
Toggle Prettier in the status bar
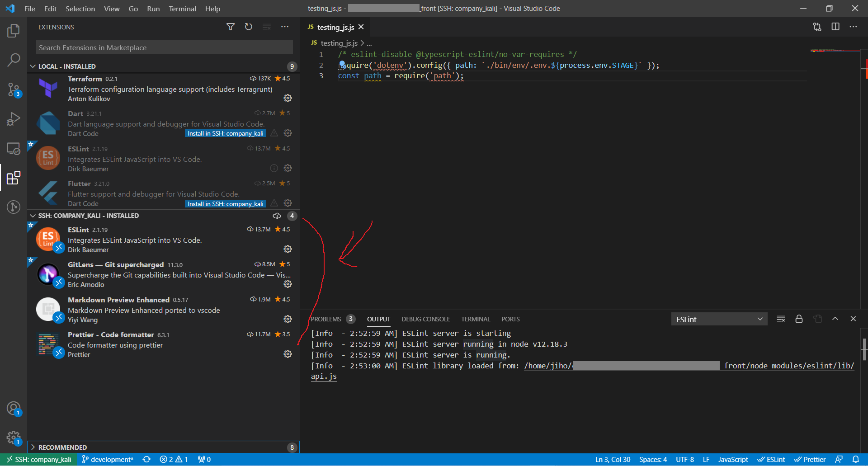click(810, 459)
